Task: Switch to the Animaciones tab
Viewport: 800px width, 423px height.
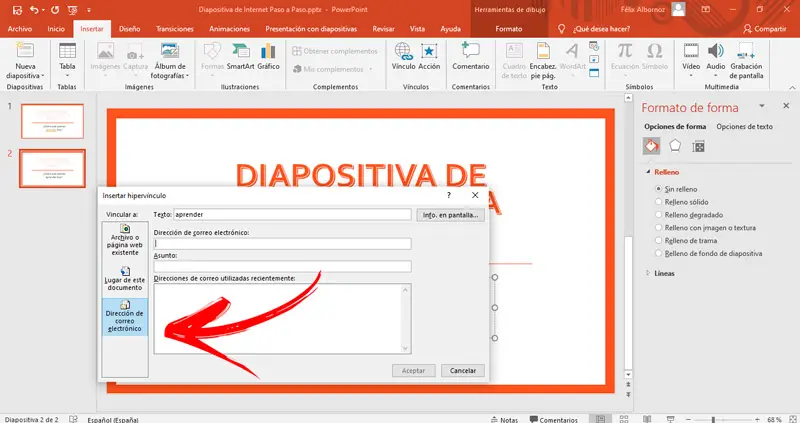Action: (229, 29)
